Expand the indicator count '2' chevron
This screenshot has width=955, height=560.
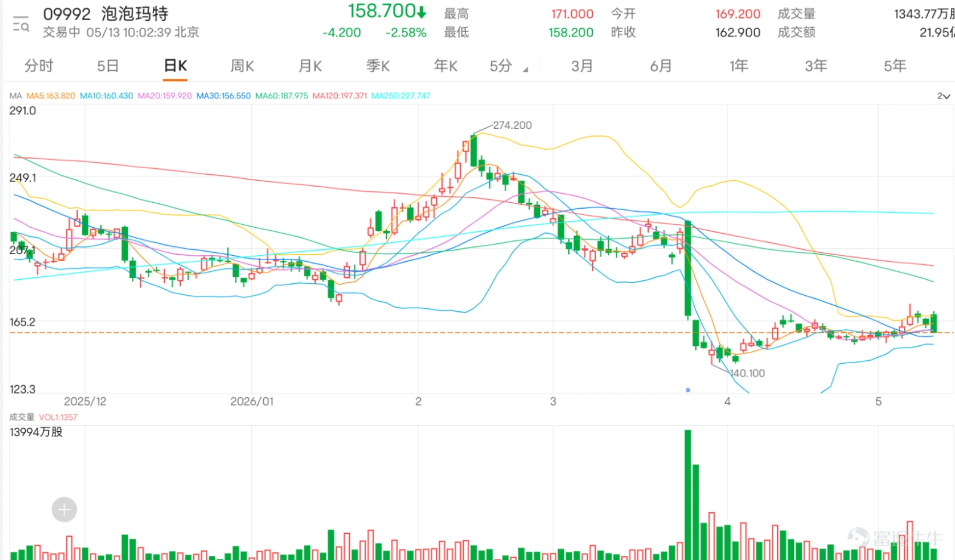pos(943,96)
